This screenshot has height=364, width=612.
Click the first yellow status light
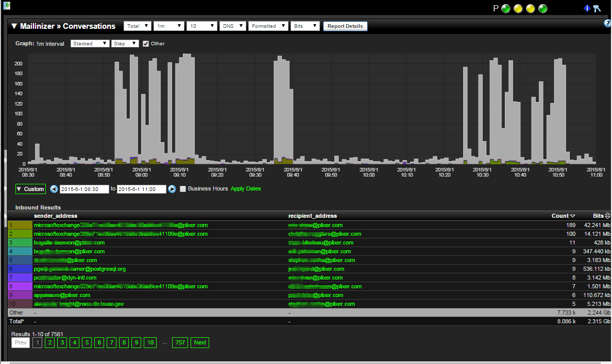518,9
